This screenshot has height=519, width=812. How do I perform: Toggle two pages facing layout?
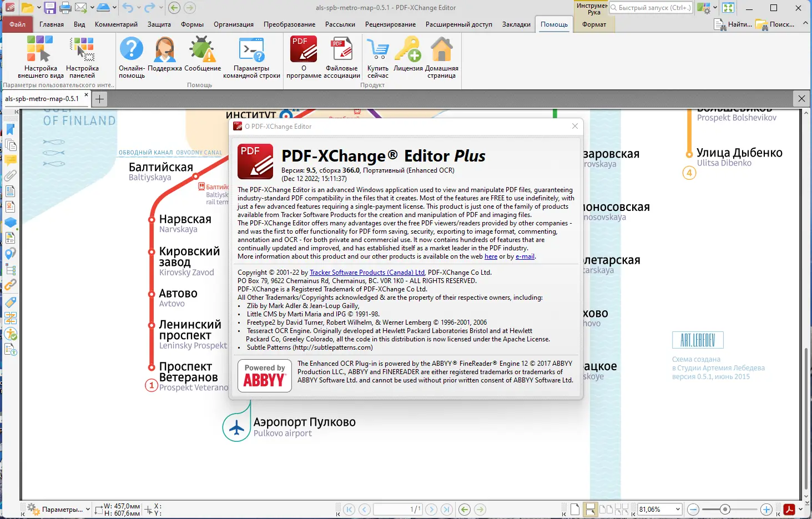(606, 509)
